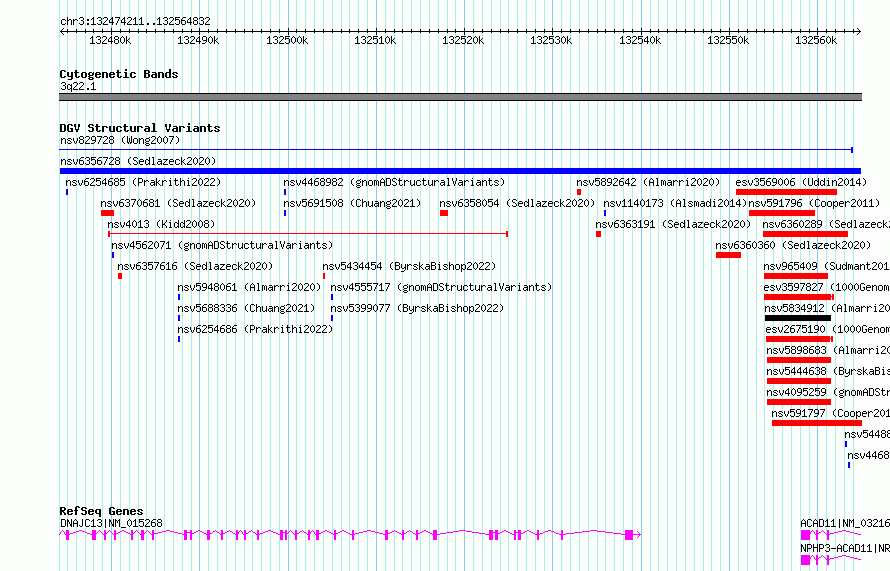Viewport: 890px width, 571px height.
Task: Click the red block under nsv6358054
Action: (444, 213)
